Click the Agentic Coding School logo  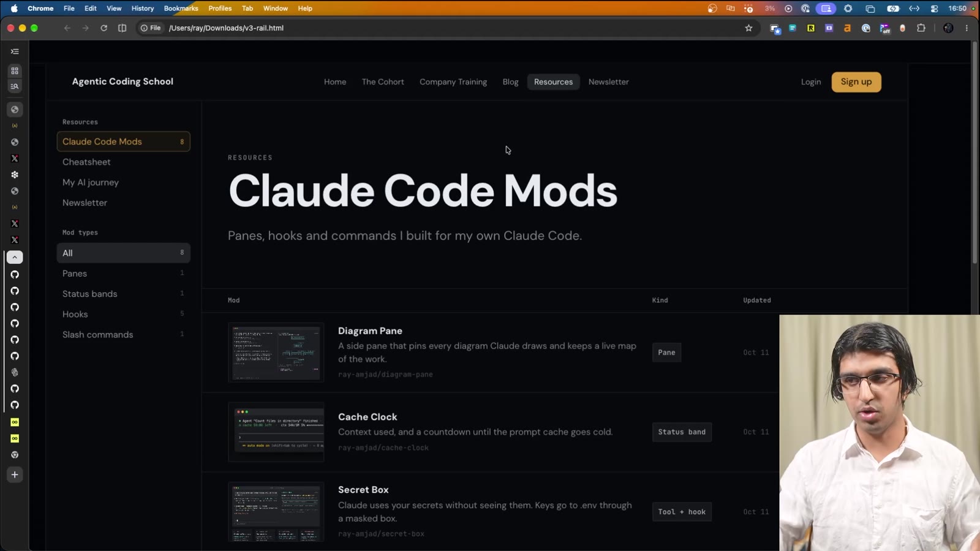click(x=123, y=81)
